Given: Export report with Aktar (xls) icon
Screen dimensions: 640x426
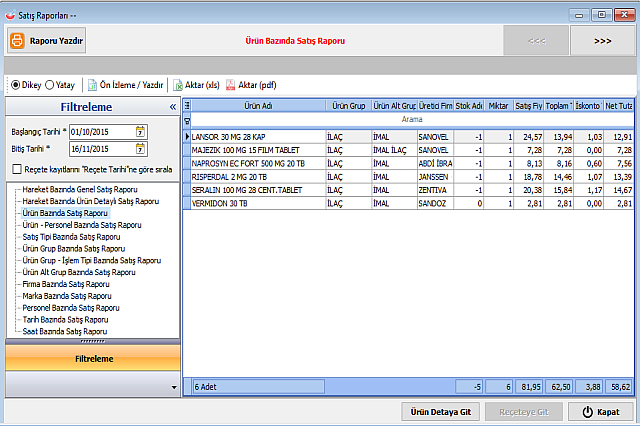Looking at the screenshot, I should (x=179, y=85).
